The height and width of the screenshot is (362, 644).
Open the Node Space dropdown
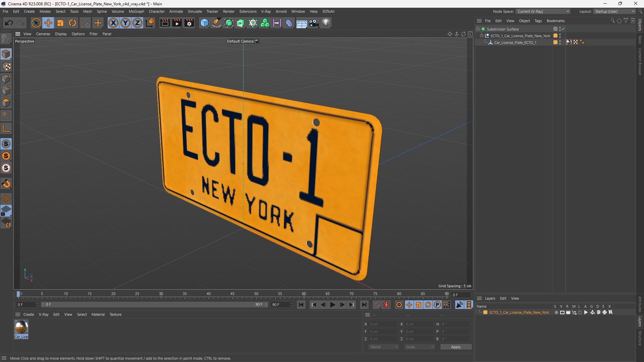[543, 11]
